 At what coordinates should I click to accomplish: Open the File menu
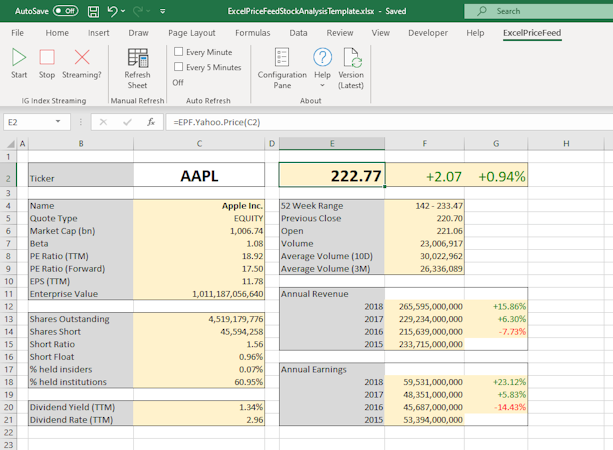[17, 32]
